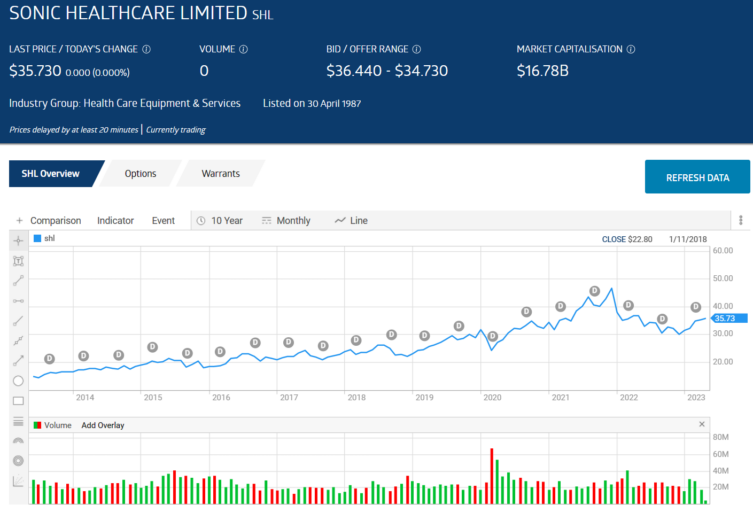
Task: Select the crosshair cursor tool
Action: click(x=18, y=241)
